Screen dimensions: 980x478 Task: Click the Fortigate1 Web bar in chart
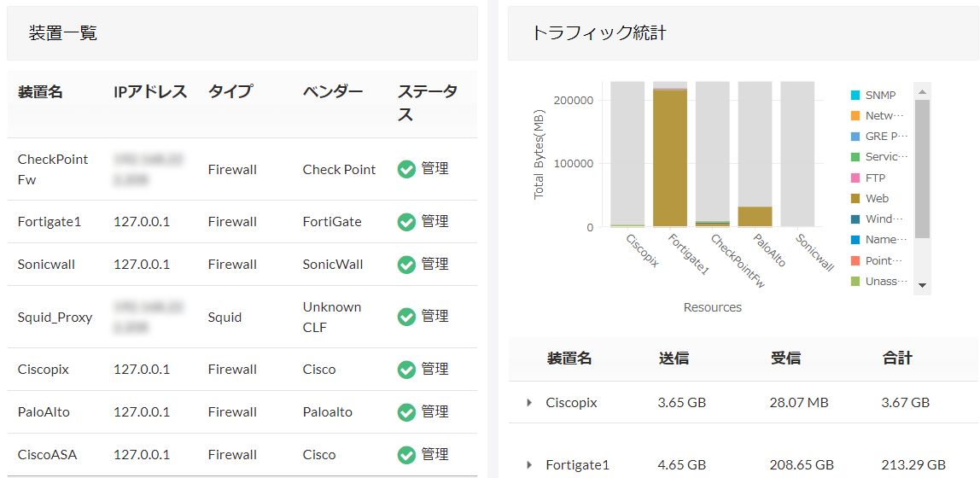(670, 158)
